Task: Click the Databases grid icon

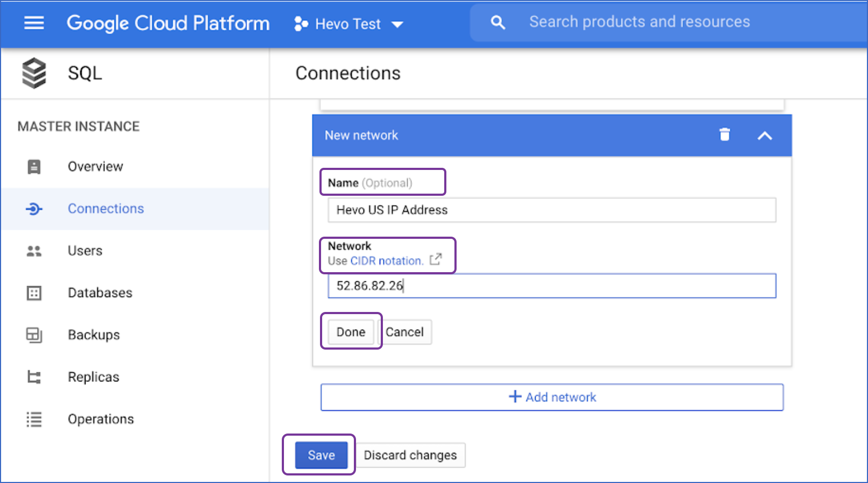Action: click(x=34, y=293)
